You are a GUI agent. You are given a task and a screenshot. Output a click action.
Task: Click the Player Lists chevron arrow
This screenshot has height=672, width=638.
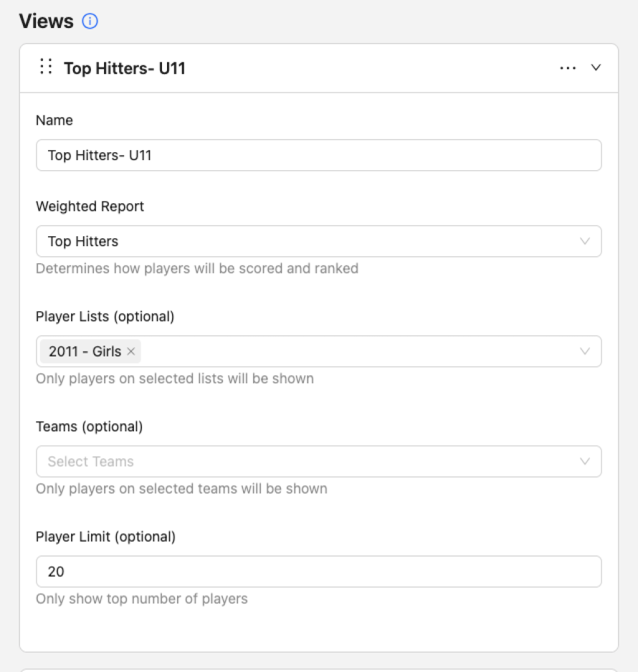point(584,352)
